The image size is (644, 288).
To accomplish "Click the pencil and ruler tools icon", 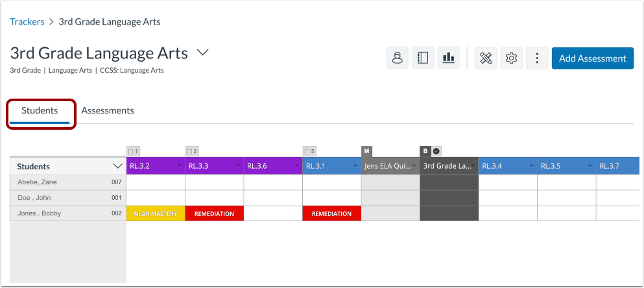I will point(486,58).
